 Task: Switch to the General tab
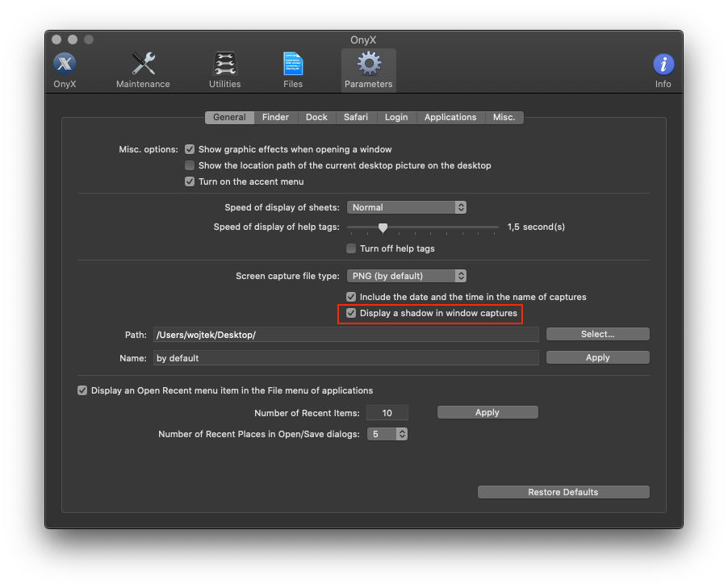[x=229, y=118]
